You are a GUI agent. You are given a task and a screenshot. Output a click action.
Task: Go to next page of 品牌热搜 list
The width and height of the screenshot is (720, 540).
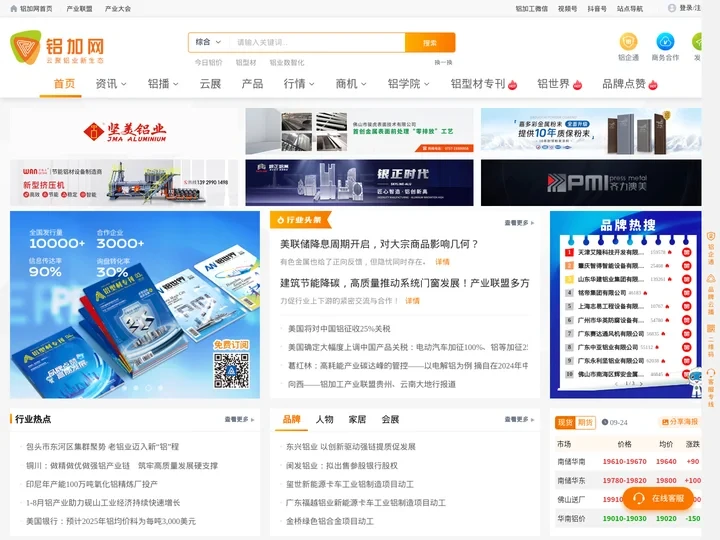641,383
